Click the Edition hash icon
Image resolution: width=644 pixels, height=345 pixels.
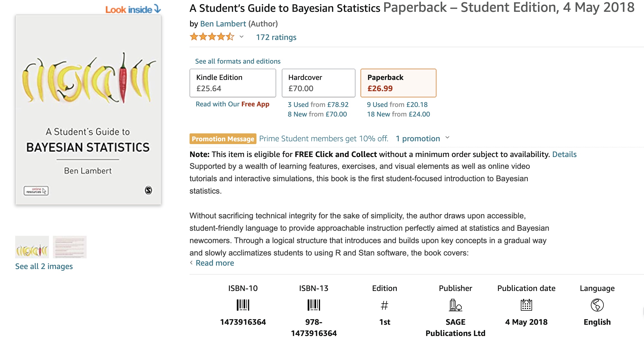(x=384, y=305)
